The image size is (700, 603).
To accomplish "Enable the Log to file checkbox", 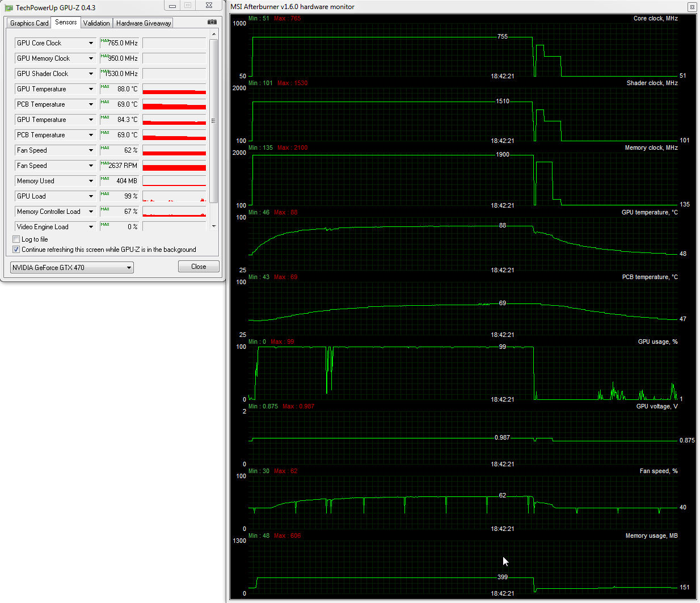I will pos(16,239).
